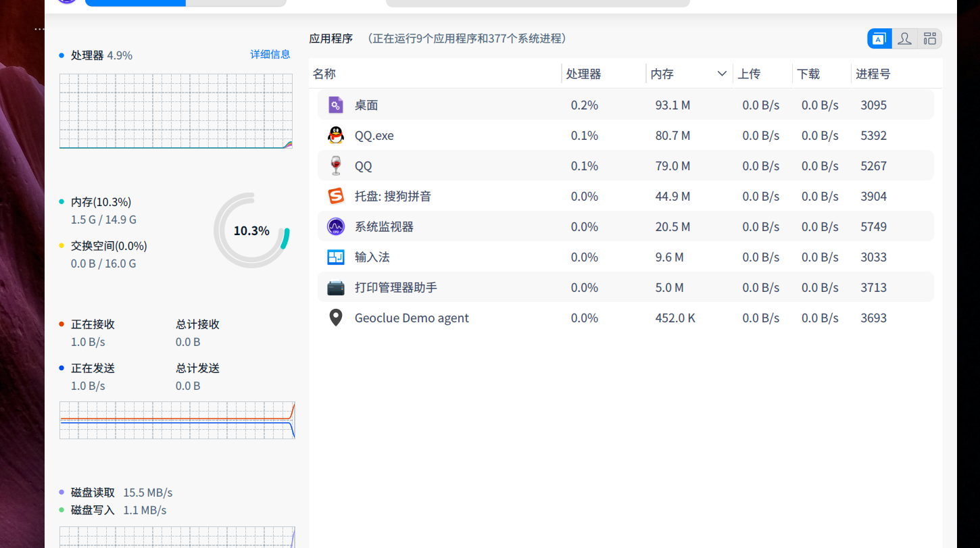
Task: Click the search bar at top
Action: tap(537, 3)
